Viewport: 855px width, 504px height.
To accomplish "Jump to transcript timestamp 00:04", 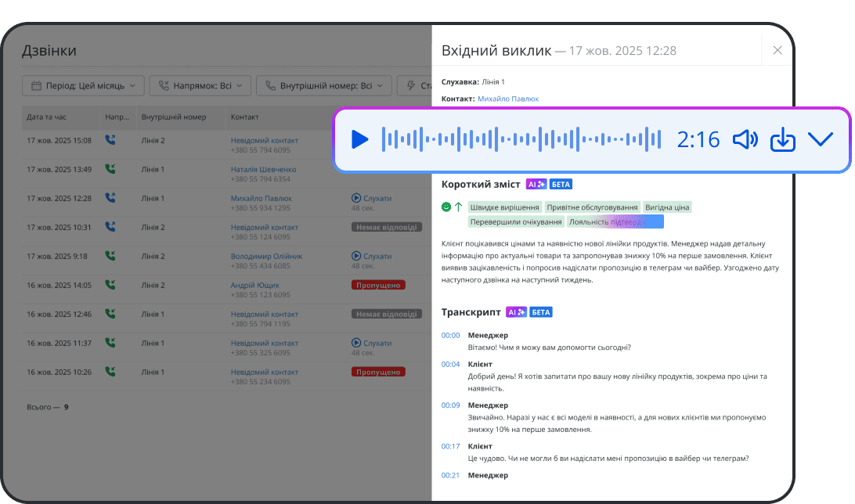I will pyautogui.click(x=450, y=364).
